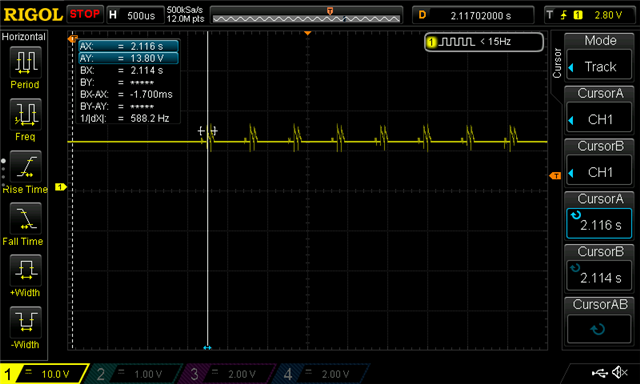The width and height of the screenshot is (640, 384).
Task: Click the waveform memory position bar
Action: 306,15
